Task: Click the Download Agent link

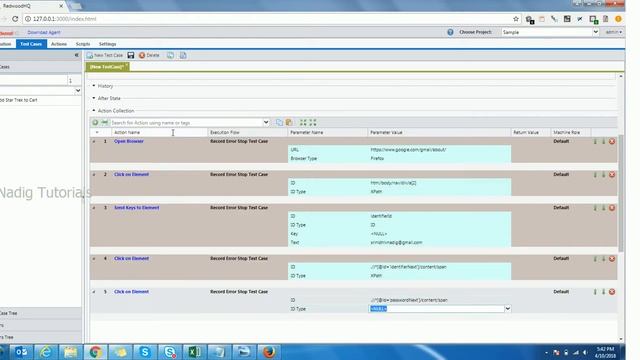Action: 44,32
